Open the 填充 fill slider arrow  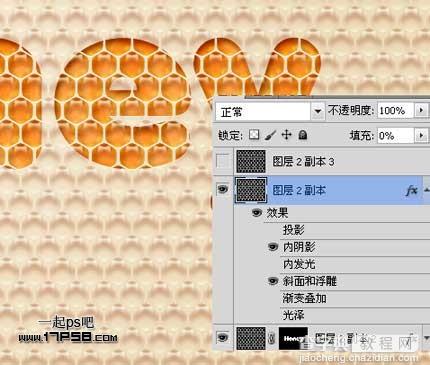tap(421, 135)
